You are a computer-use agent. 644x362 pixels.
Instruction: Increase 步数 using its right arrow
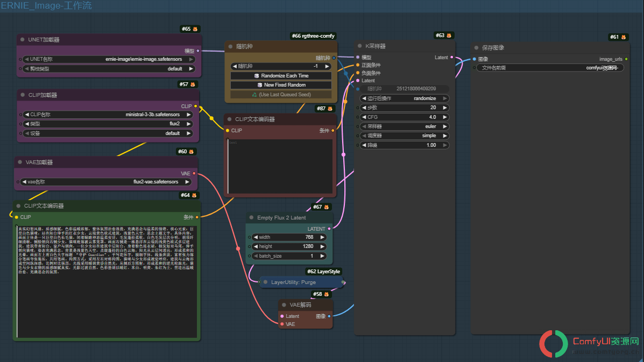coord(445,108)
